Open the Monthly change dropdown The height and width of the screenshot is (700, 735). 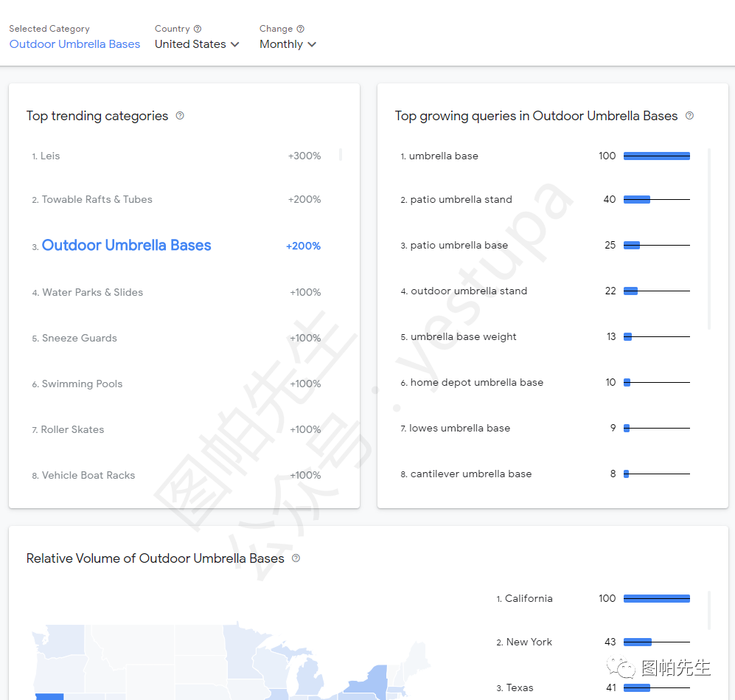tap(288, 44)
